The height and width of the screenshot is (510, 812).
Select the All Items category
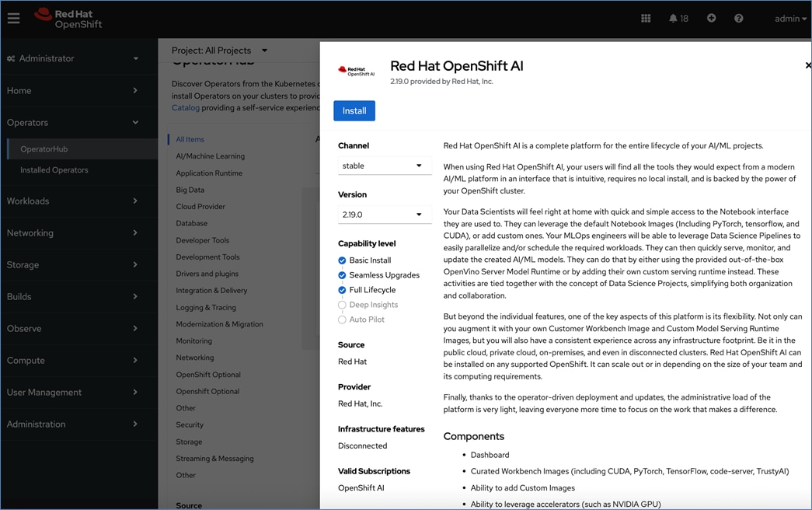190,139
